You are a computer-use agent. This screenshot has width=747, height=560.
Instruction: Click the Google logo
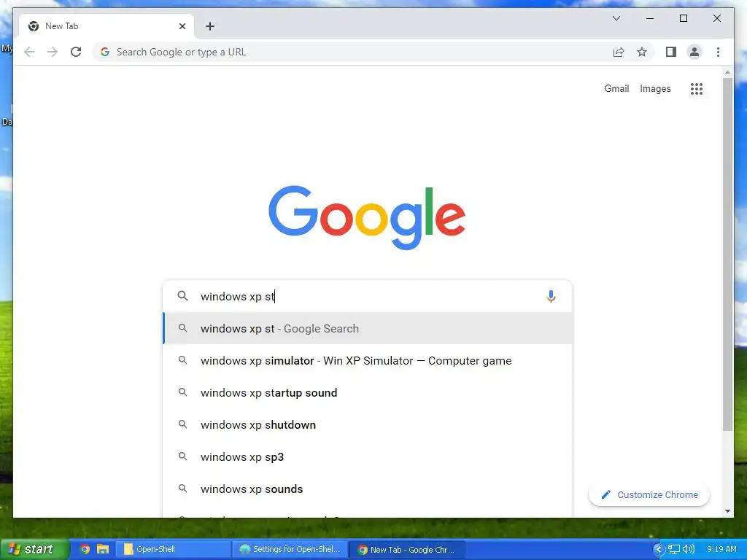(367, 217)
